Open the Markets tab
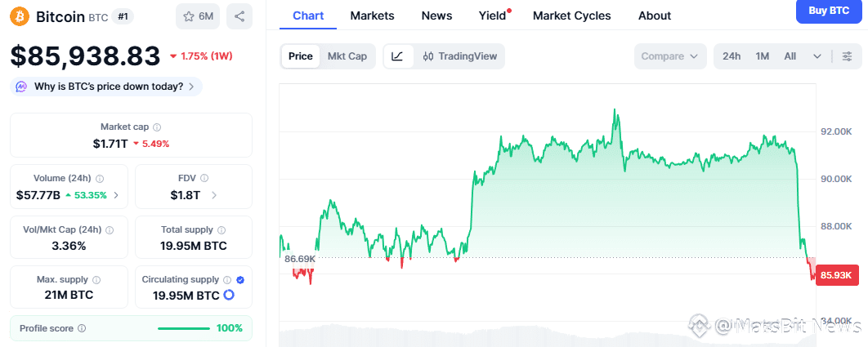 [372, 16]
